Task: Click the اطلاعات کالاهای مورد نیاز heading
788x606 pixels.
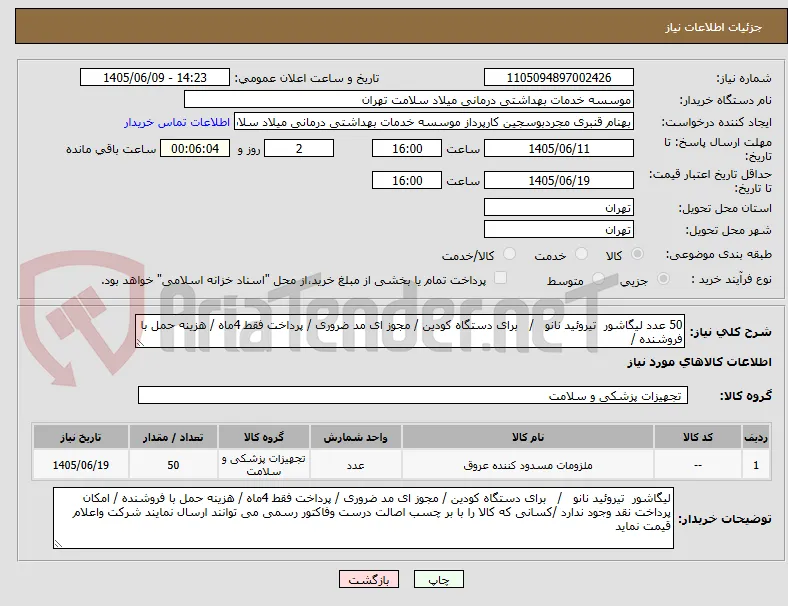Action: tap(699, 362)
